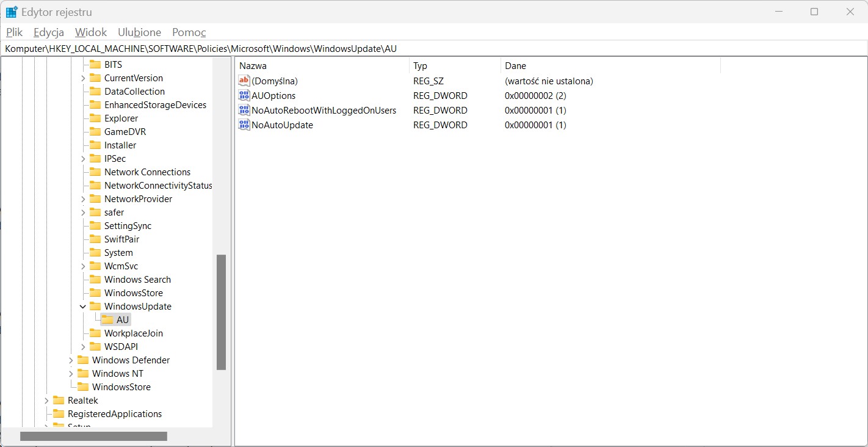Select the AUOptions DWORD value icon
The width and height of the screenshot is (868, 447).
click(244, 95)
